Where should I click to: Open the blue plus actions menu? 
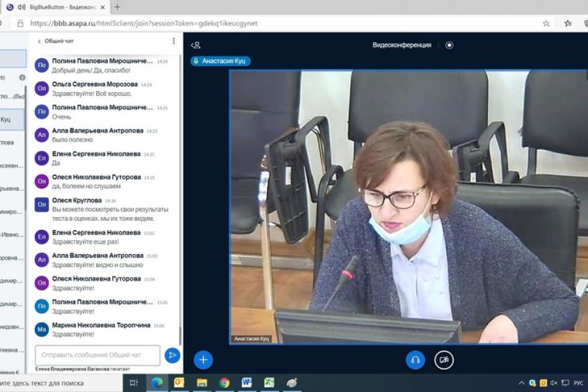point(203,360)
